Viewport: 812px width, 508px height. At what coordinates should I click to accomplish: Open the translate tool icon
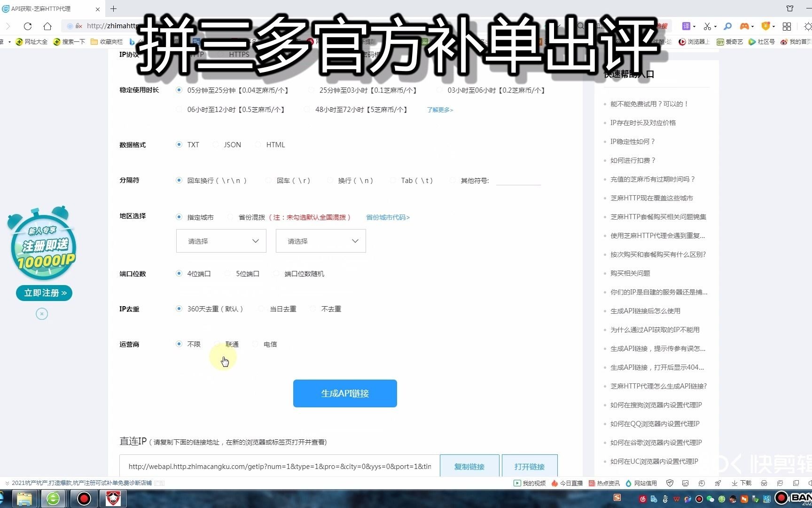(x=686, y=26)
